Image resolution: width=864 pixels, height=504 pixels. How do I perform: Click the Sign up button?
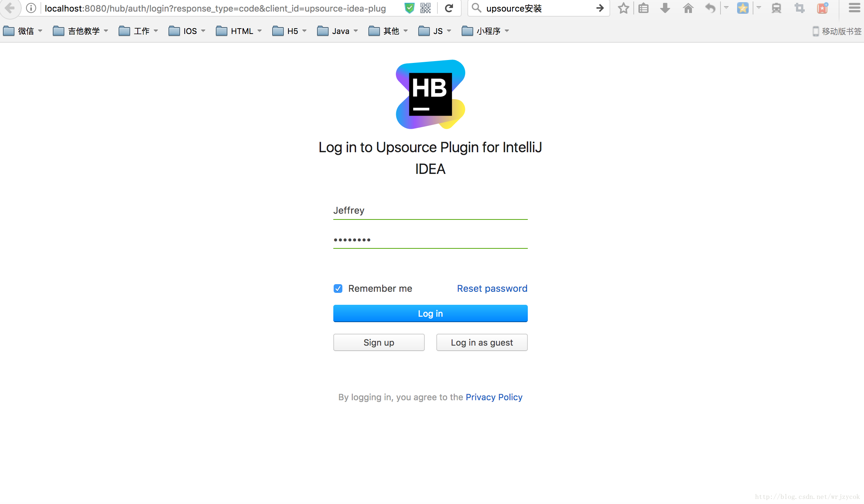(378, 343)
